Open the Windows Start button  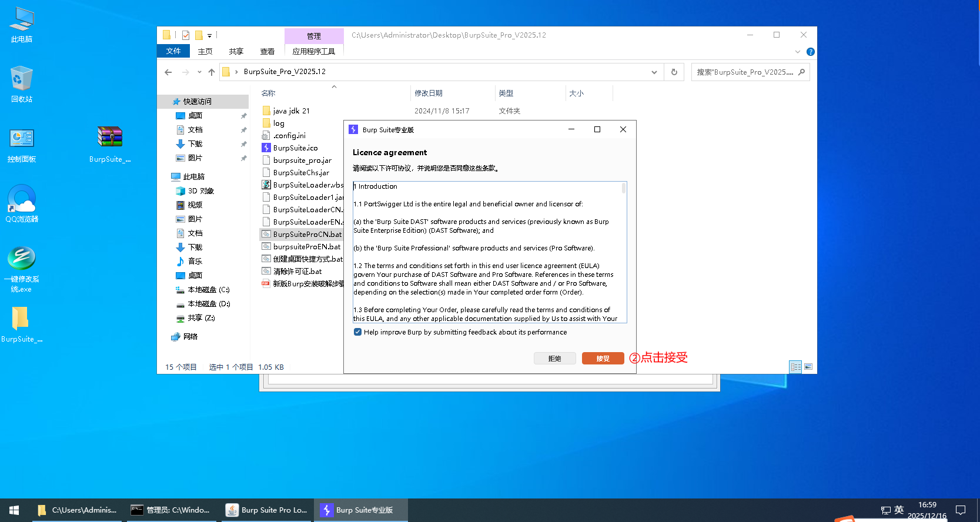pyautogui.click(x=14, y=510)
